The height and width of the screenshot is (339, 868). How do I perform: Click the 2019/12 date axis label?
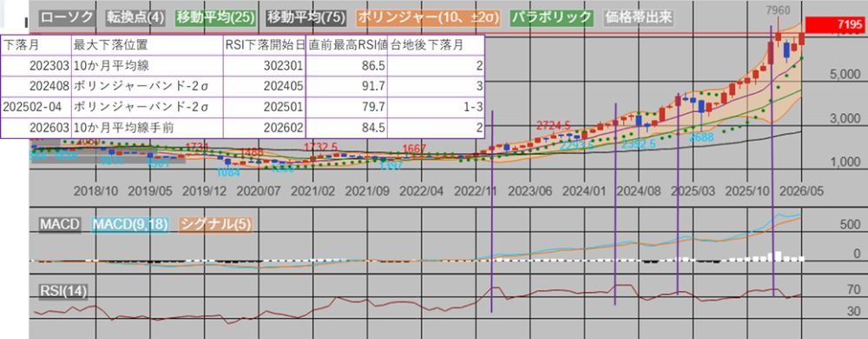205,191
